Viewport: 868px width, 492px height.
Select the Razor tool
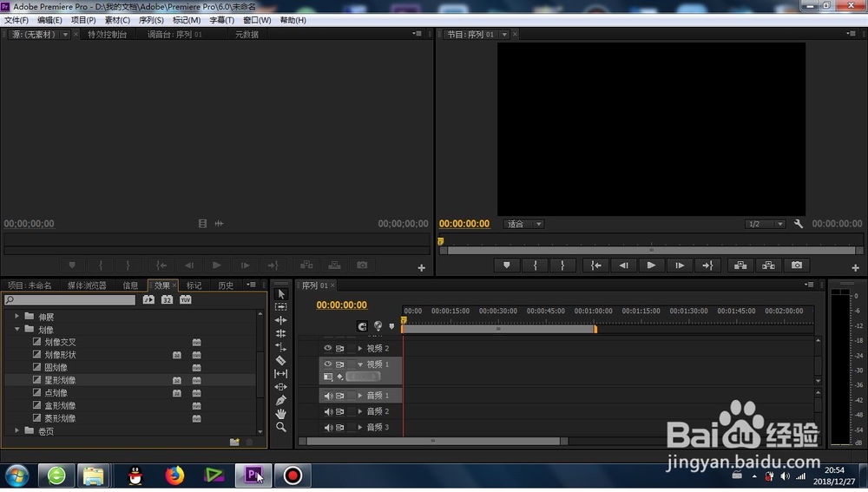click(280, 360)
